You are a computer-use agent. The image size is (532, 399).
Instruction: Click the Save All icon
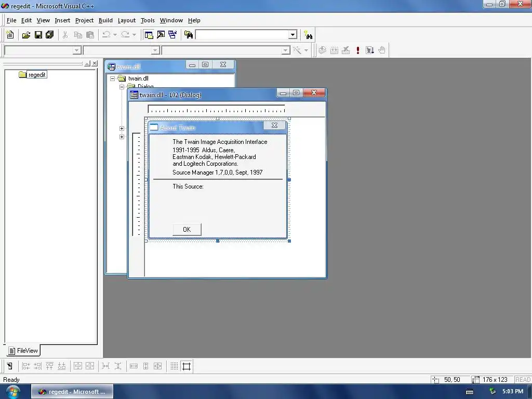click(49, 35)
